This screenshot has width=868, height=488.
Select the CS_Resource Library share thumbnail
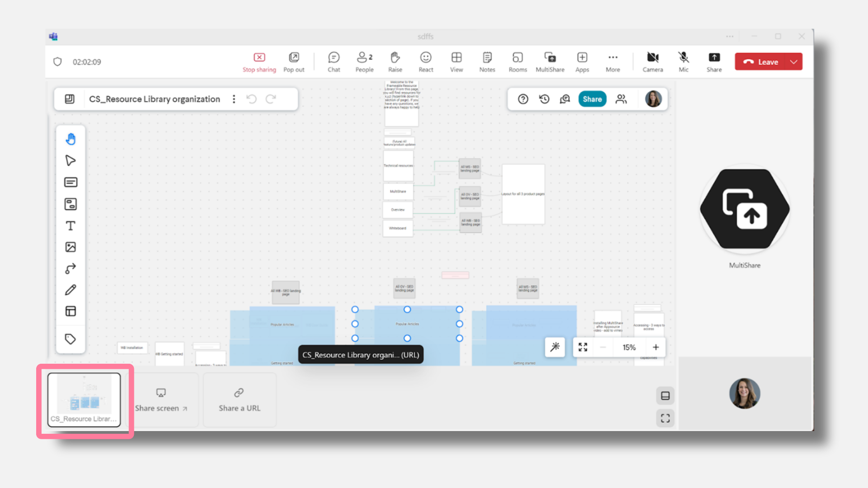point(84,400)
